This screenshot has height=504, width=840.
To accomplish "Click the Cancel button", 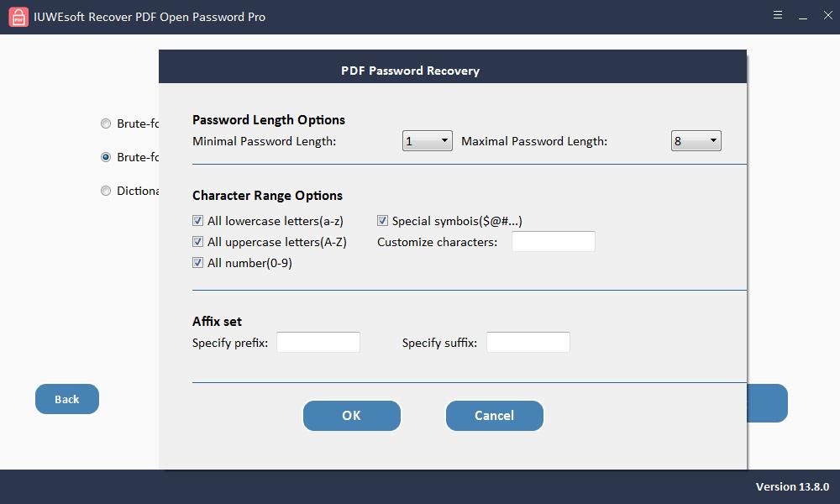I will [495, 416].
